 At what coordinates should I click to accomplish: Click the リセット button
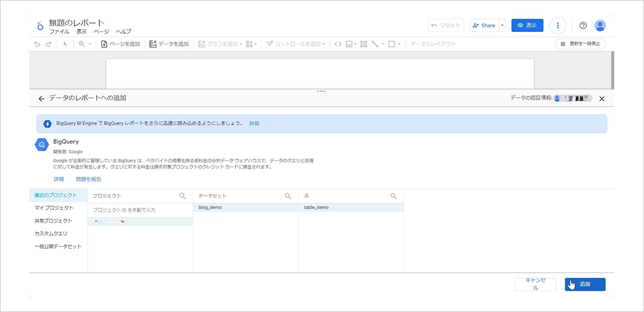tap(446, 25)
